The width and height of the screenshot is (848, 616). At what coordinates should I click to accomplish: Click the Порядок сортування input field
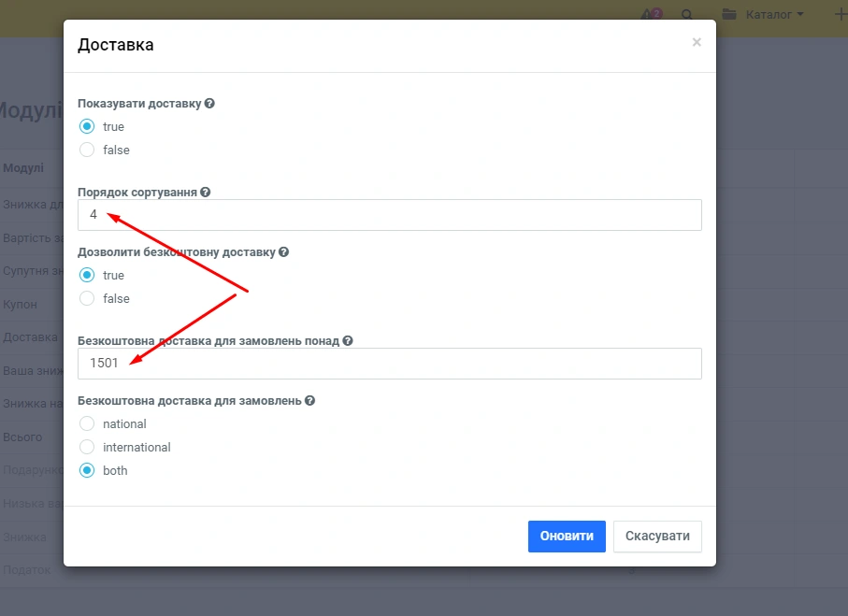coord(390,215)
